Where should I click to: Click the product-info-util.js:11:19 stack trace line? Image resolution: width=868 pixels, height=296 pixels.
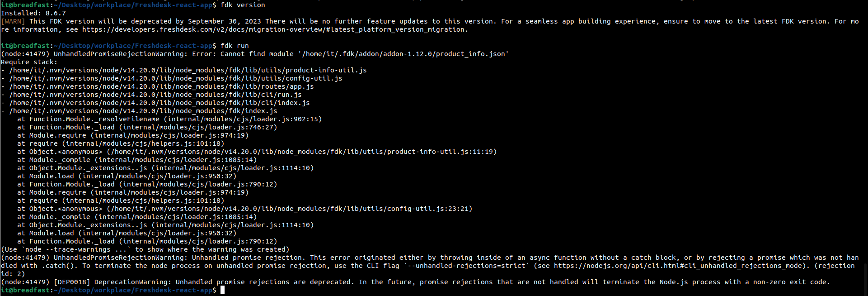click(257, 152)
